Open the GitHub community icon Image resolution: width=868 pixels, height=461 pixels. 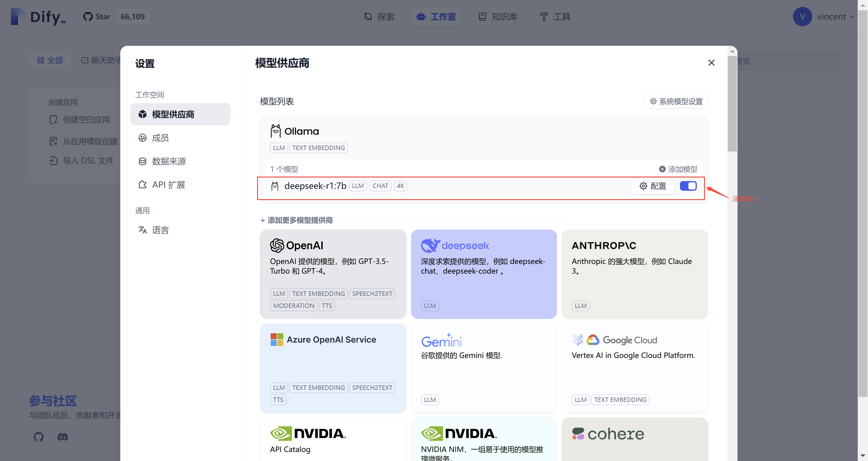[38, 437]
